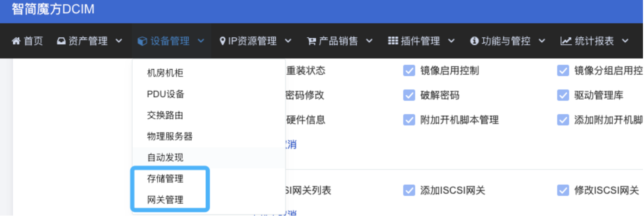This screenshot has height=217, width=644.
Task: Click the 硬件信息 permission label
Action: point(305,120)
